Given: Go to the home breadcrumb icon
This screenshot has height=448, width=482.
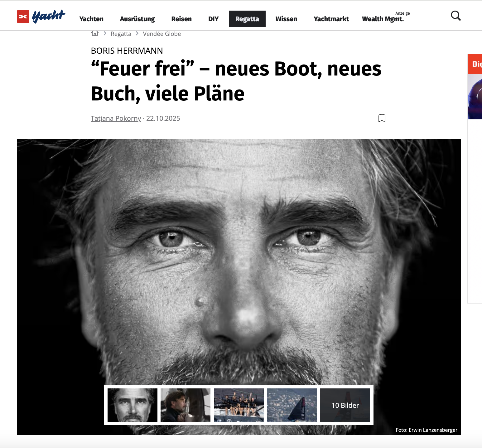Looking at the screenshot, I should coord(95,33).
